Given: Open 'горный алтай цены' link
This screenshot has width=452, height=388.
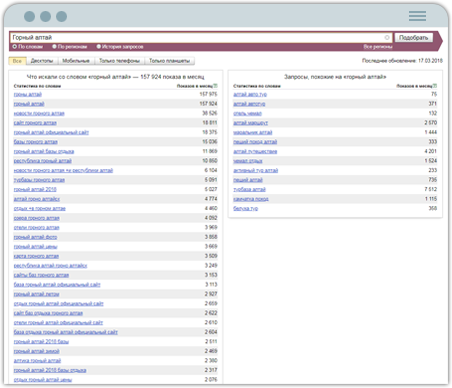Looking at the screenshot, I should point(36,247).
